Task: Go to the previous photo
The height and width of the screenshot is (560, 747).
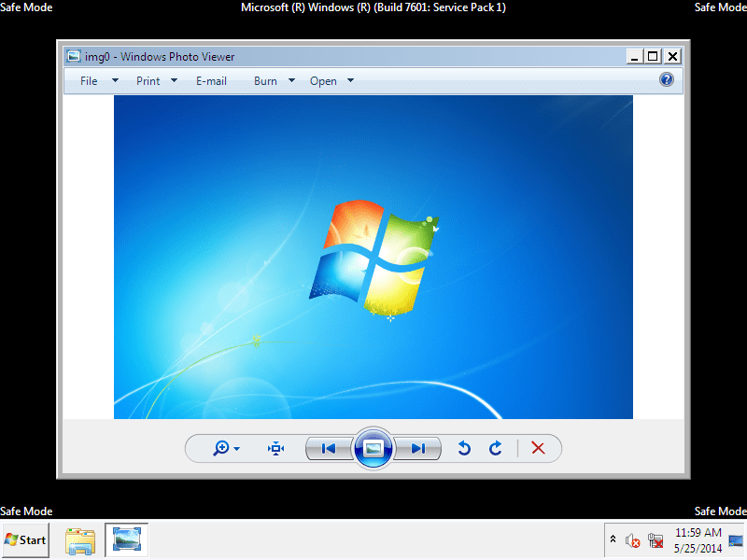Action: click(329, 448)
